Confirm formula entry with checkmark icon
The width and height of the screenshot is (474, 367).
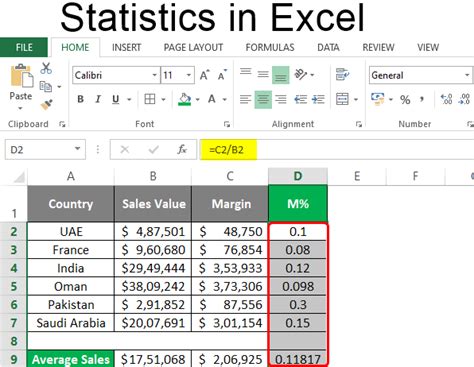tap(153, 150)
